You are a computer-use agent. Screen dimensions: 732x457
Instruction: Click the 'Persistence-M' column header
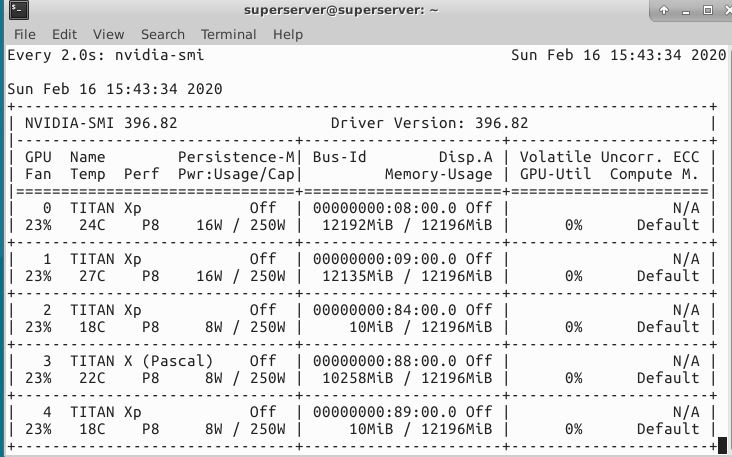point(236,157)
